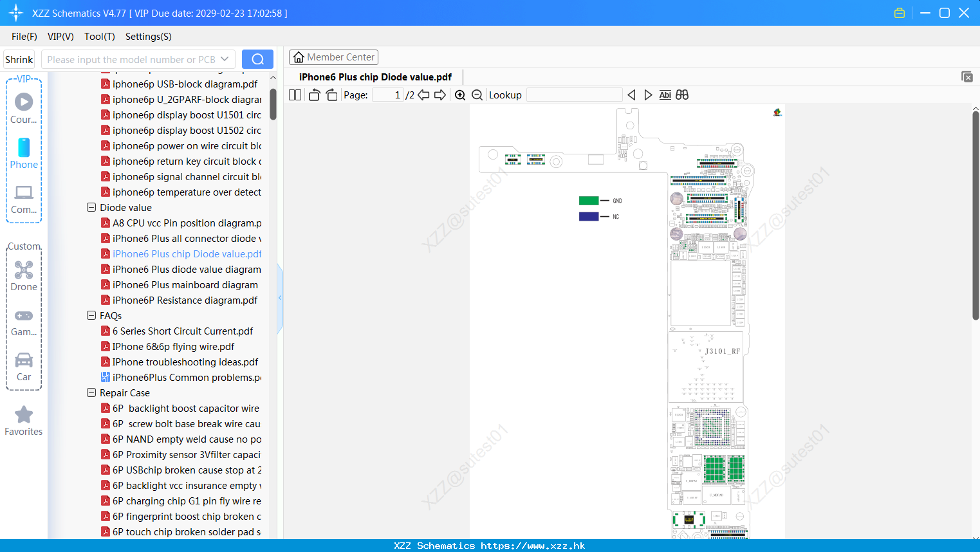This screenshot has width=980, height=552.
Task: Open the Member Center button
Action: coord(333,57)
